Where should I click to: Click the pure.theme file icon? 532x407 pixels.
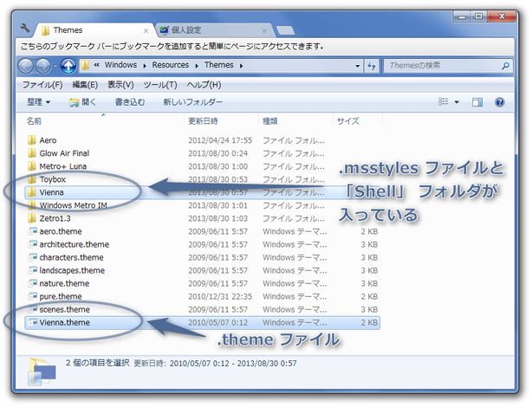[x=32, y=296]
